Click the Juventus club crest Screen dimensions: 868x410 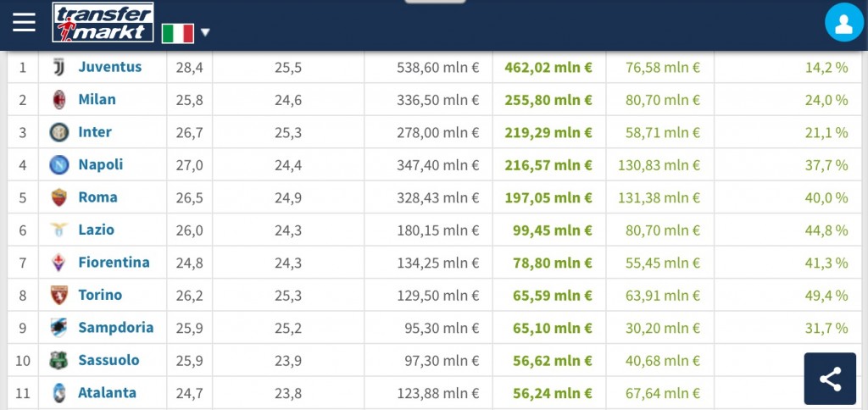click(59, 67)
